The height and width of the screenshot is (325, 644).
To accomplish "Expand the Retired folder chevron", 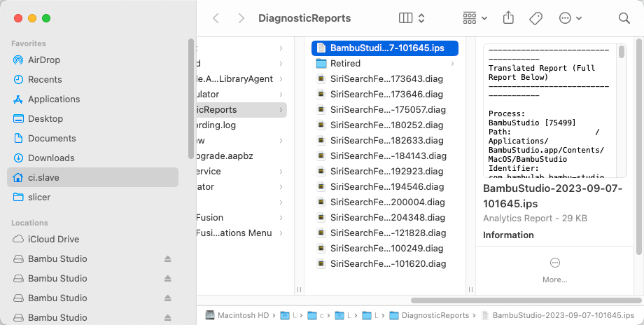I will (x=452, y=64).
